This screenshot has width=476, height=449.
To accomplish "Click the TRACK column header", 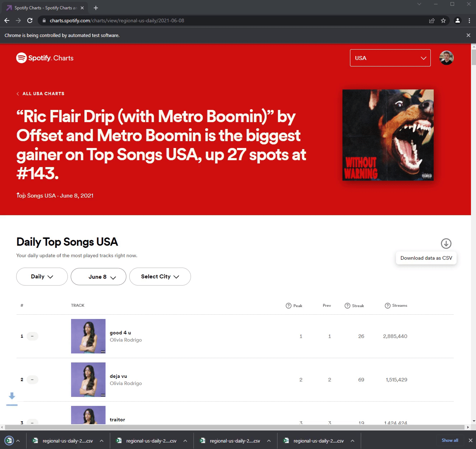I will point(78,305).
